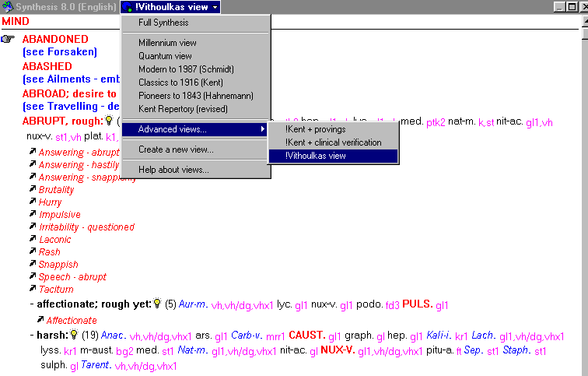This screenshot has width=588, height=376.
Task: Open the Brutality cross-reference link
Action: tap(56, 189)
